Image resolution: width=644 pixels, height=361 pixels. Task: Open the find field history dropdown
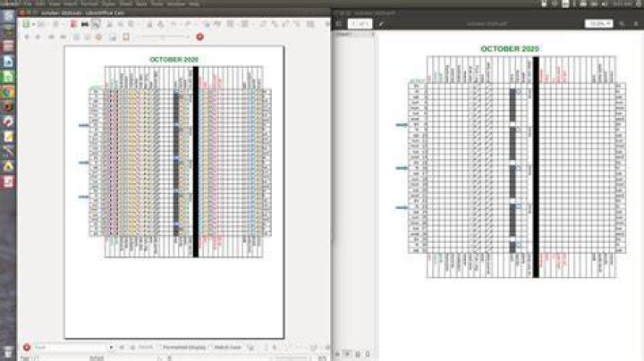pos(111,348)
